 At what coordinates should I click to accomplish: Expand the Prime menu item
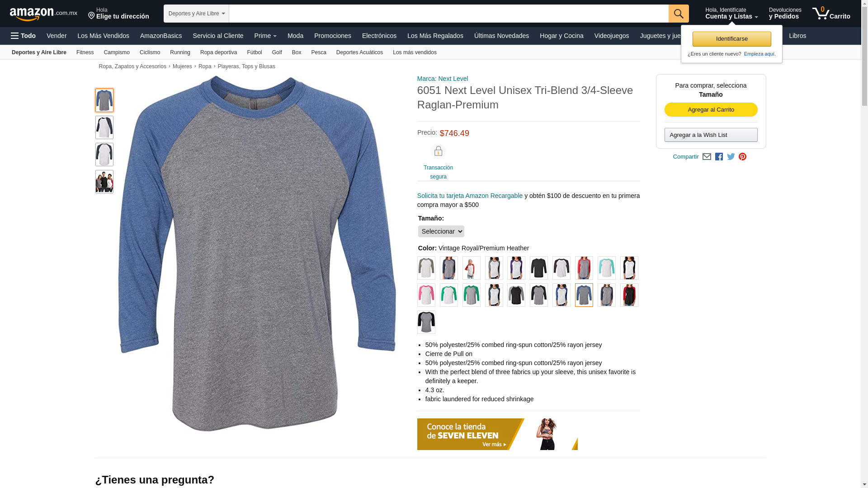(x=265, y=36)
